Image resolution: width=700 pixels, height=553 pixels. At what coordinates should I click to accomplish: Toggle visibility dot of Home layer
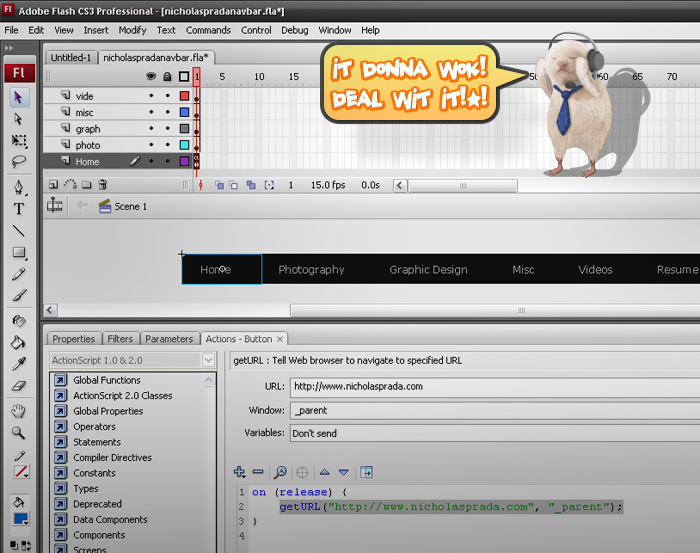[151, 161]
